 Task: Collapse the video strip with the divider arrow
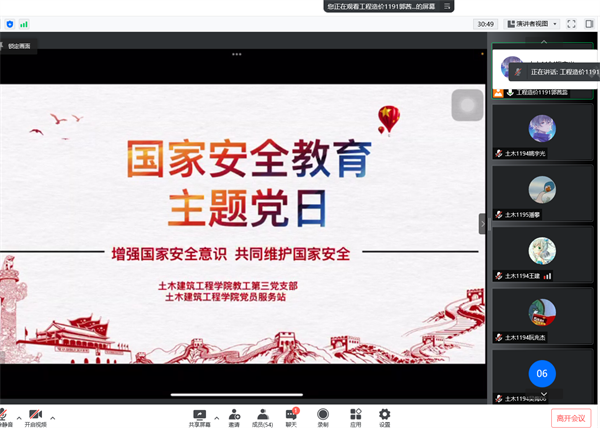482,223
